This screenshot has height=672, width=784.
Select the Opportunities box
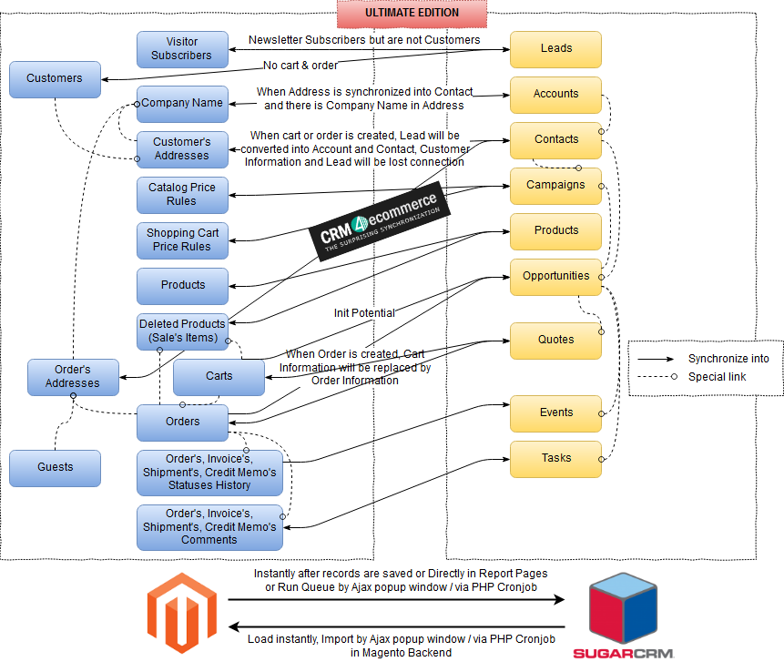coord(555,277)
